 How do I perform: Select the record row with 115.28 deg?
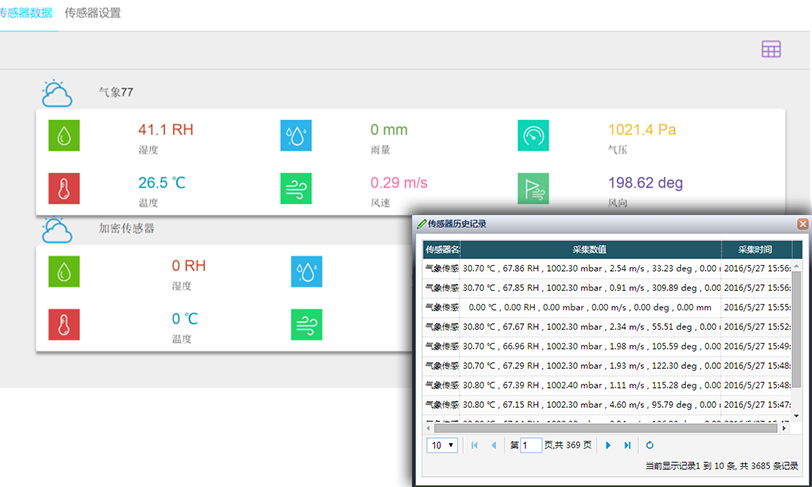pos(607,385)
